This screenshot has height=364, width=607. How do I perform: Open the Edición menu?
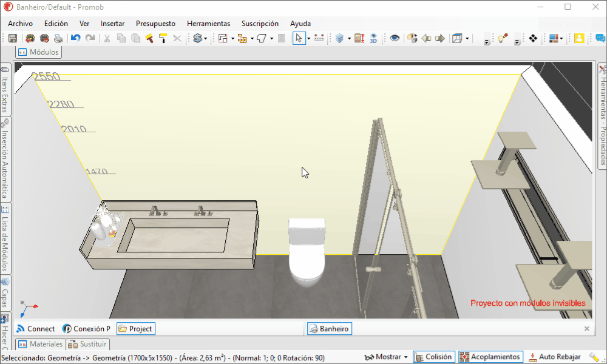click(x=56, y=24)
